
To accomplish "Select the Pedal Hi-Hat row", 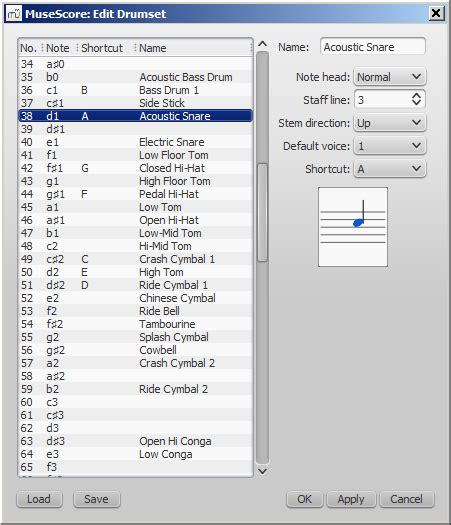I will coord(136,194).
